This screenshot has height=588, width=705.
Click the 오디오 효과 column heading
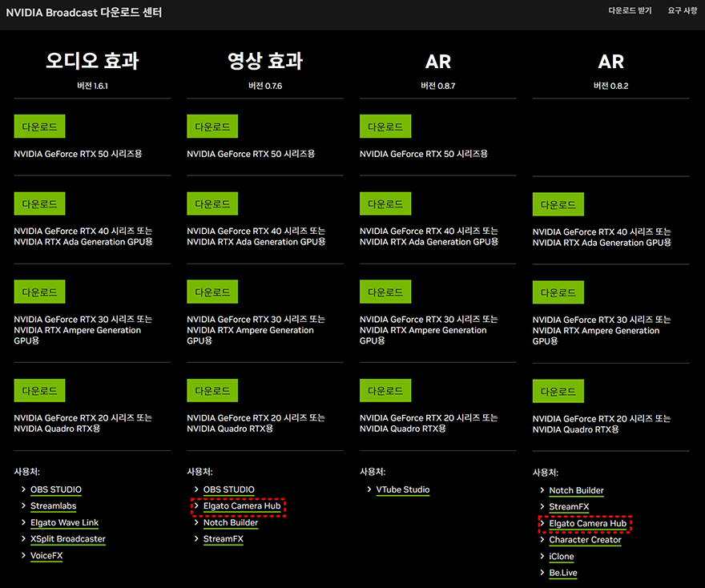click(92, 61)
